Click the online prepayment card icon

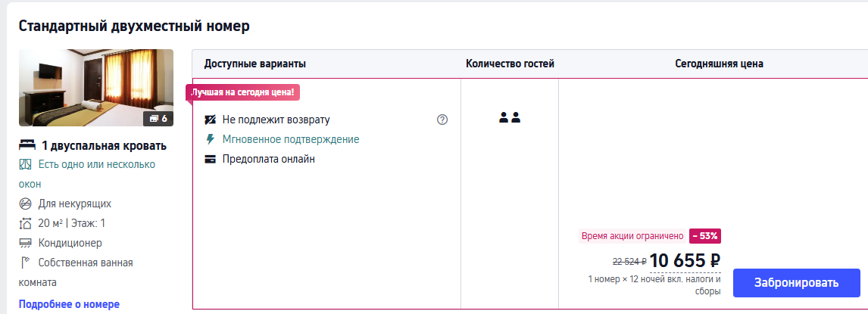pyautogui.click(x=211, y=160)
